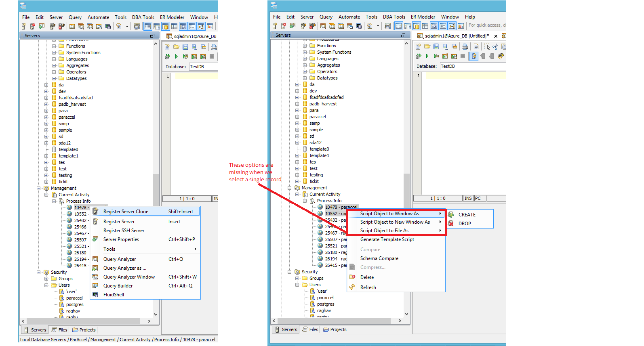
Task: Click the quick access search field in right window
Action: pyautogui.click(x=487, y=25)
